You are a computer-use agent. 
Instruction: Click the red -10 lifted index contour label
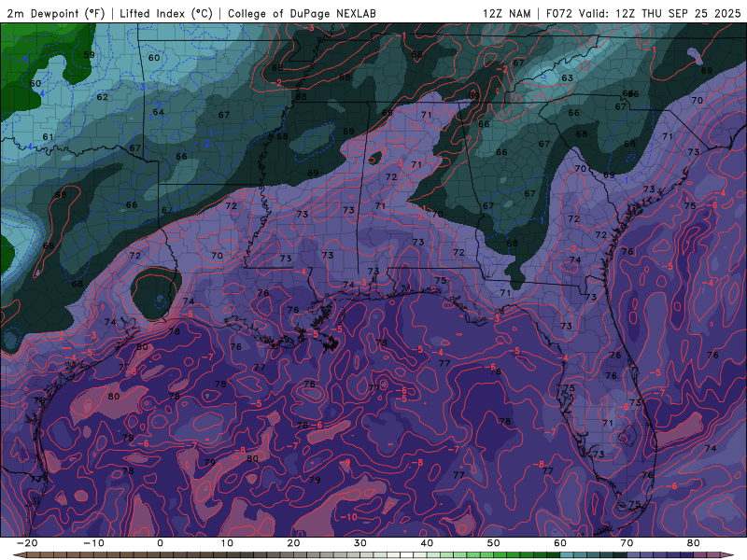tap(348, 517)
